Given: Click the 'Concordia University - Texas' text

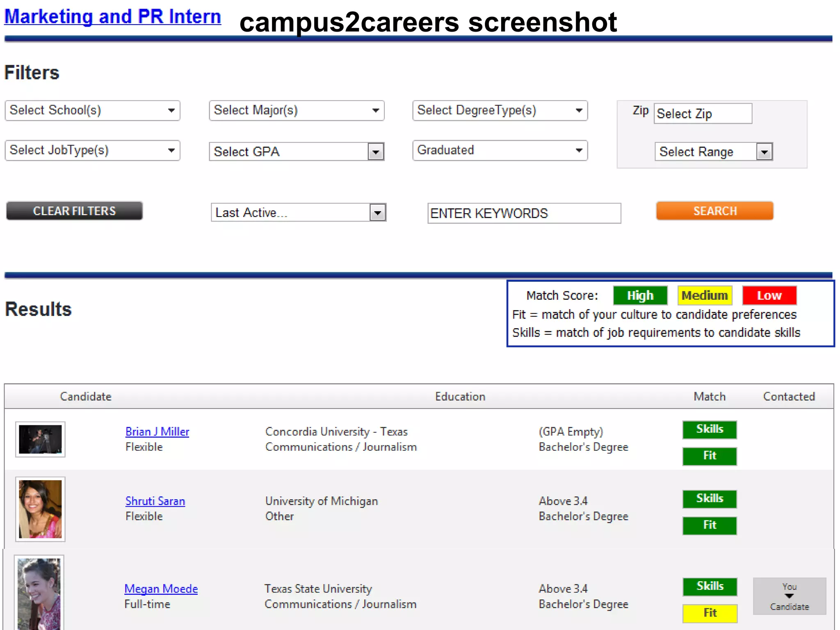Looking at the screenshot, I should pyautogui.click(x=336, y=431).
